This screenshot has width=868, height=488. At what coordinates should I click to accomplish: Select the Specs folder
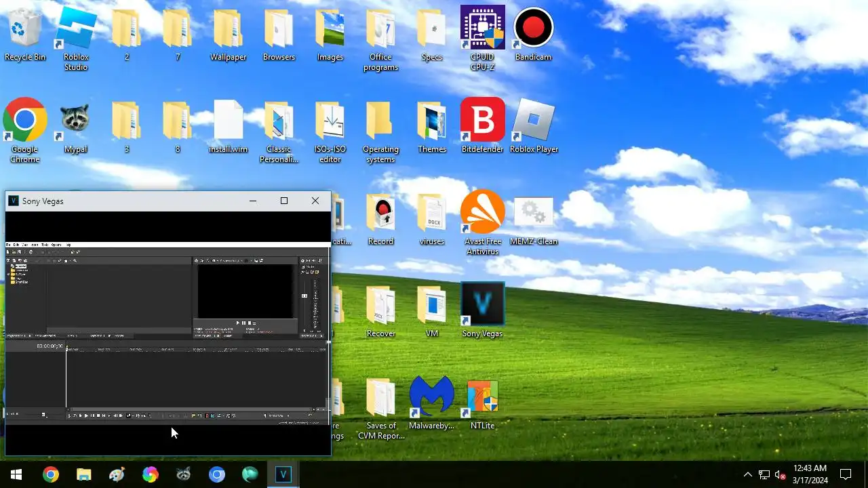coord(432,35)
